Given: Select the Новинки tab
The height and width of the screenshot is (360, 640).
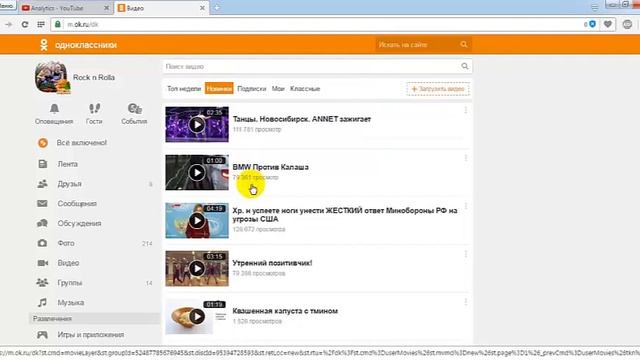Looking at the screenshot, I should (219, 89).
